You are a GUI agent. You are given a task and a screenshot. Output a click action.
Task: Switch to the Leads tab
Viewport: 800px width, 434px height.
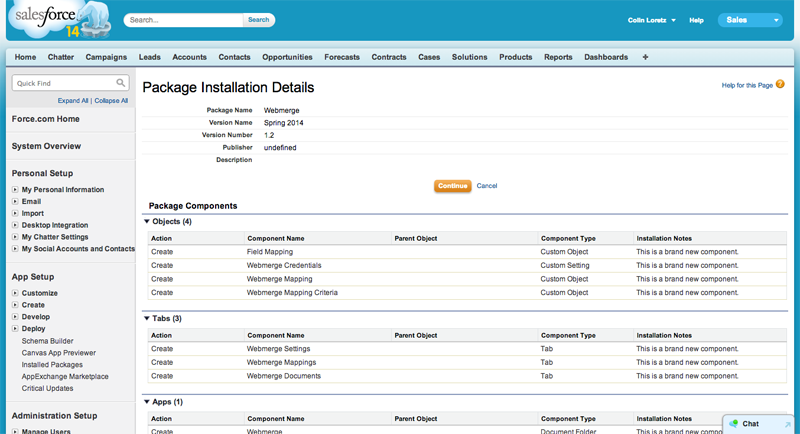point(149,57)
